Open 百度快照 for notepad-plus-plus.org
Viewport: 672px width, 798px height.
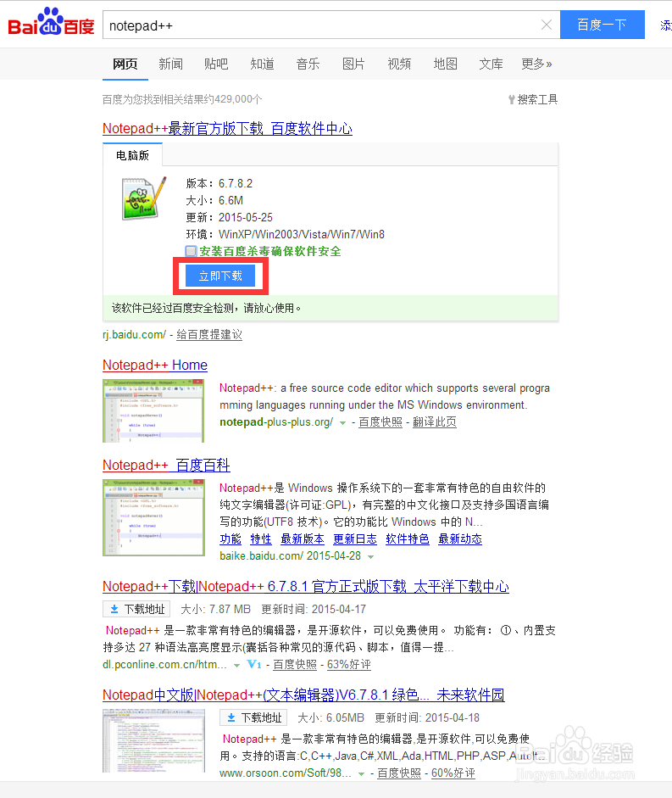(x=380, y=422)
